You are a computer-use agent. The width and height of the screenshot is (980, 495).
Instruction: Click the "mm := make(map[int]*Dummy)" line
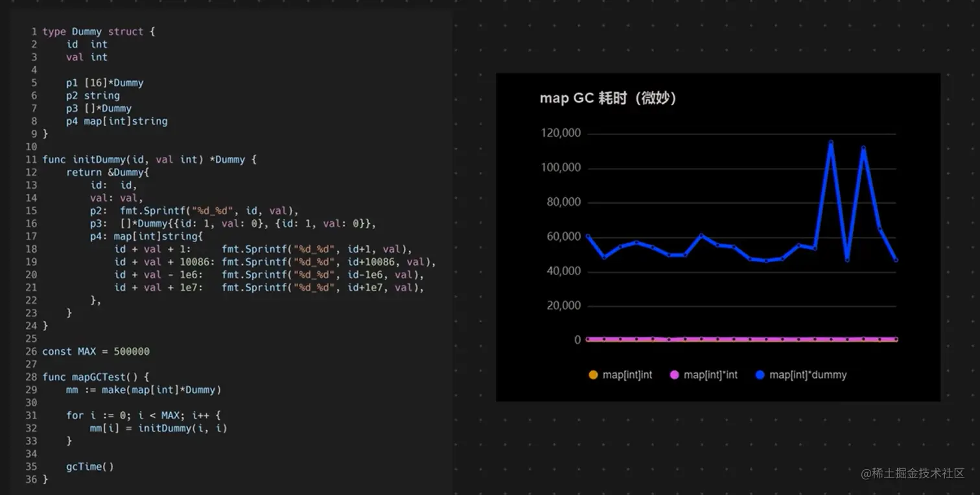click(144, 389)
